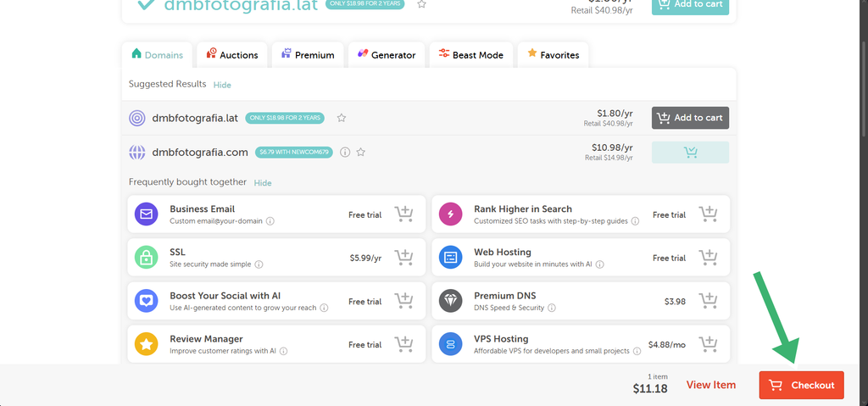This screenshot has height=406, width=868.
Task: Add VPS Hosting to cart
Action: (x=708, y=344)
